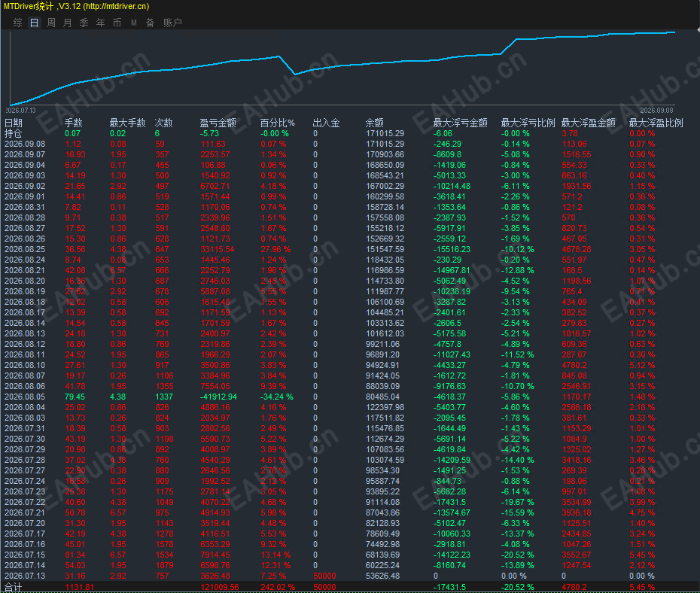Viewport: 700px width, 593px height.
Task: Click balance 171015.29 in 2026.09.08 row
Action: click(x=385, y=144)
